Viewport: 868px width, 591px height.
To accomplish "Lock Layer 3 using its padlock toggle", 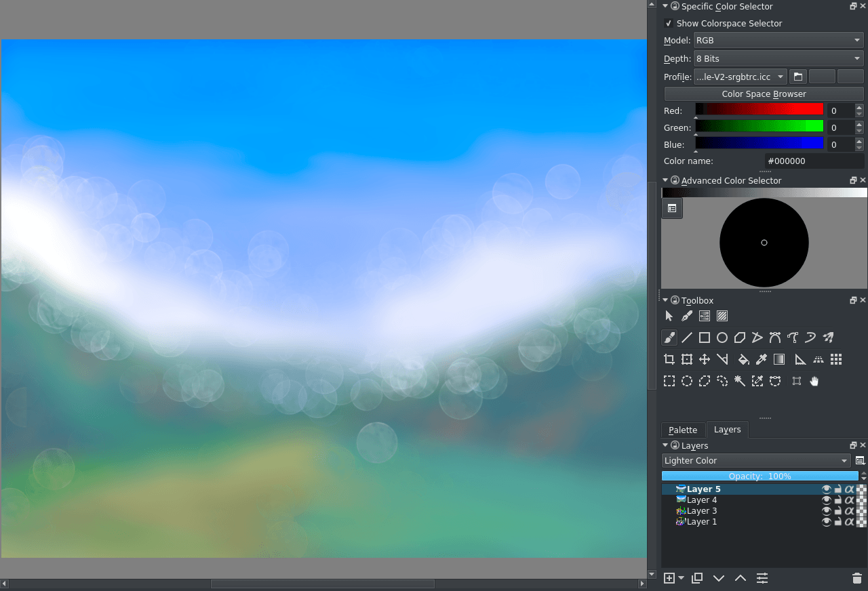I will click(x=839, y=510).
